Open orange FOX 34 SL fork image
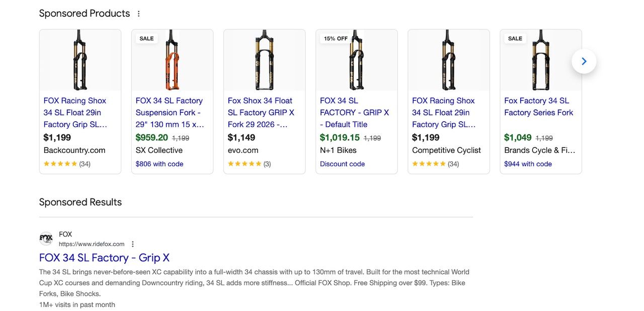The height and width of the screenshot is (311, 644). click(x=172, y=60)
